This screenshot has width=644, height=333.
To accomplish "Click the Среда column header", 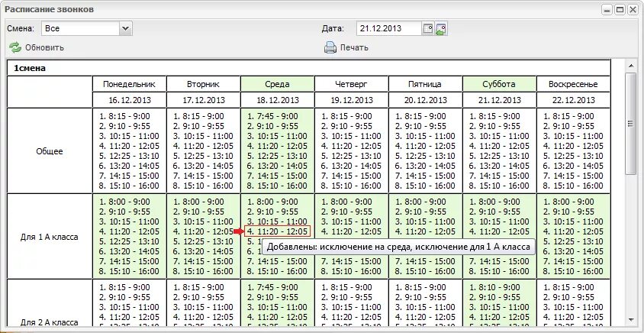I will point(277,84).
